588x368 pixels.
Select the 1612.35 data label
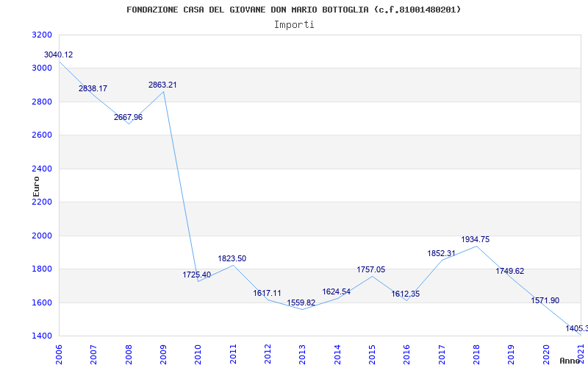pyautogui.click(x=406, y=294)
